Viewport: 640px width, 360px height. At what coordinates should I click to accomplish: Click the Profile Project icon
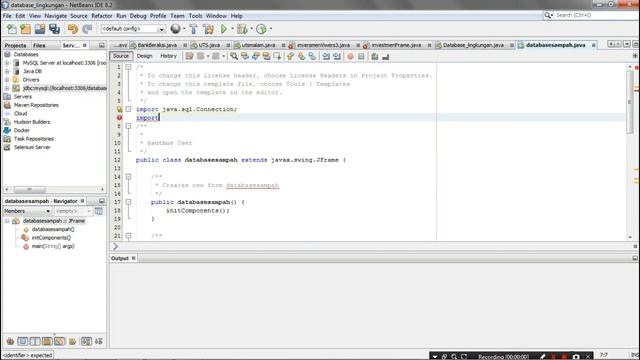click(x=261, y=29)
